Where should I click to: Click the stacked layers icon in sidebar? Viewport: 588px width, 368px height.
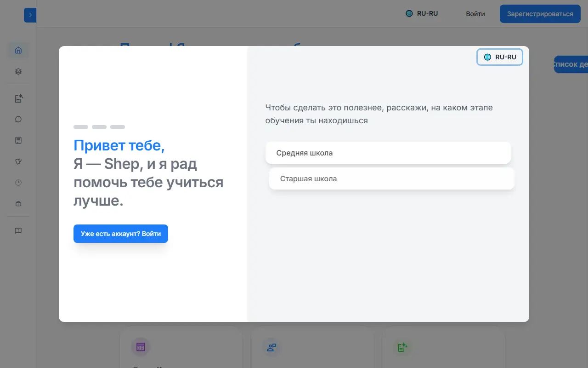pos(18,71)
